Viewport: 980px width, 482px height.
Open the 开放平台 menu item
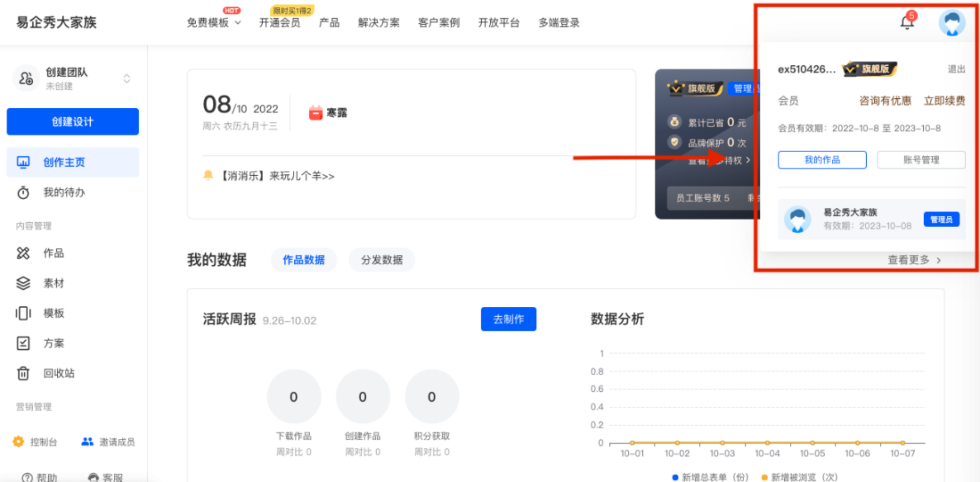pyautogui.click(x=499, y=23)
